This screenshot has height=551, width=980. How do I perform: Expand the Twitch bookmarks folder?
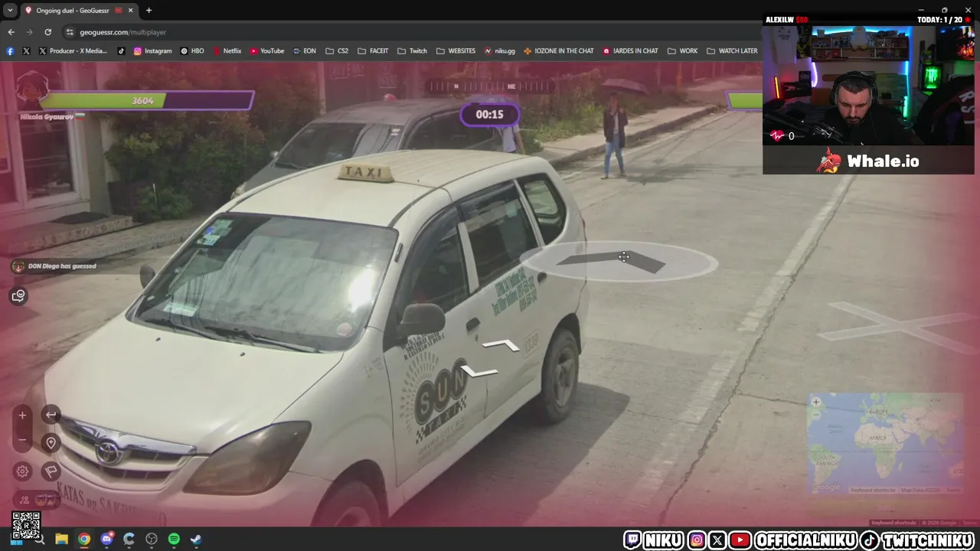412,51
